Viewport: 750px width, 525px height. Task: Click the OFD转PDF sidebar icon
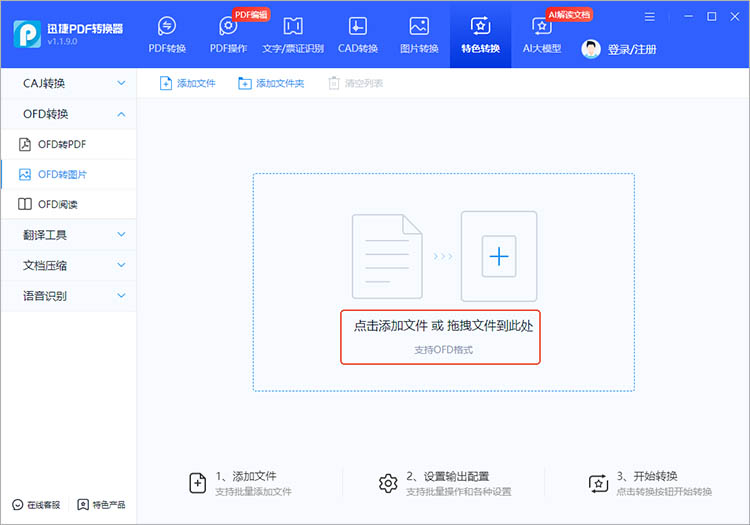[25, 144]
